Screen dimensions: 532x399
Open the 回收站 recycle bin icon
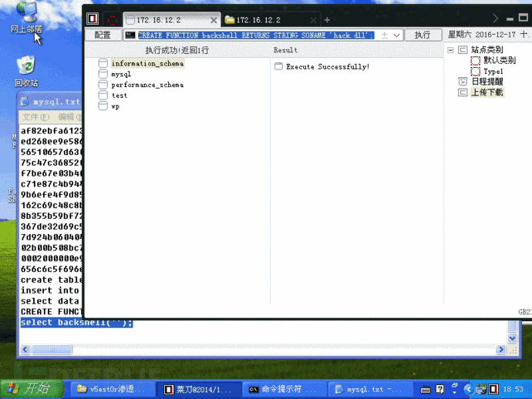[x=25, y=69]
